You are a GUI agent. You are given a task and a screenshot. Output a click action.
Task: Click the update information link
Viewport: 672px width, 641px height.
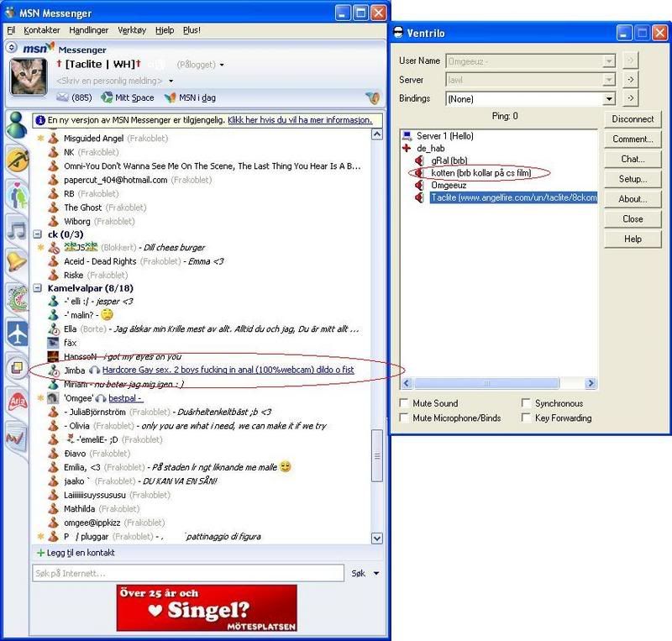300,120
